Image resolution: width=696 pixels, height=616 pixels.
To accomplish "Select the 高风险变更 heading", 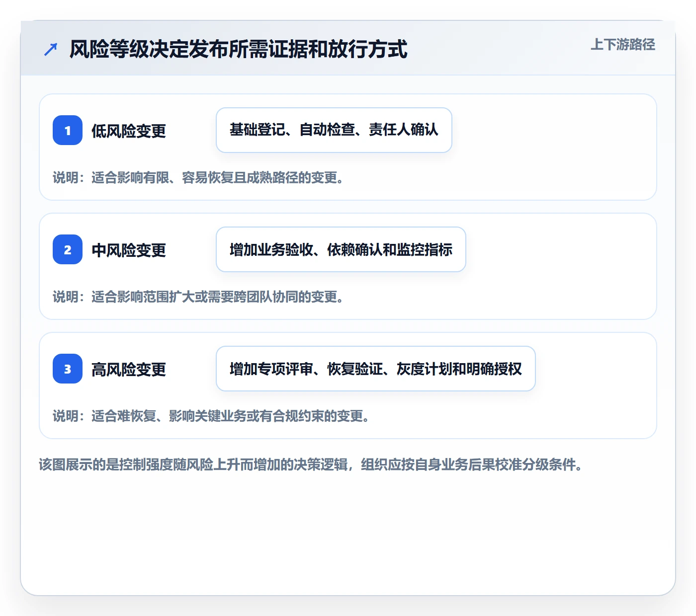I will click(x=129, y=369).
